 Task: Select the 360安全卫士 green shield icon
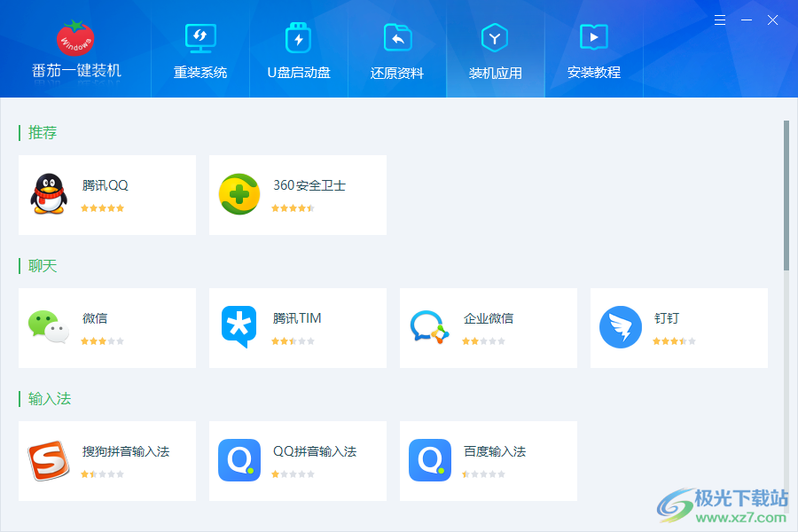[239, 194]
